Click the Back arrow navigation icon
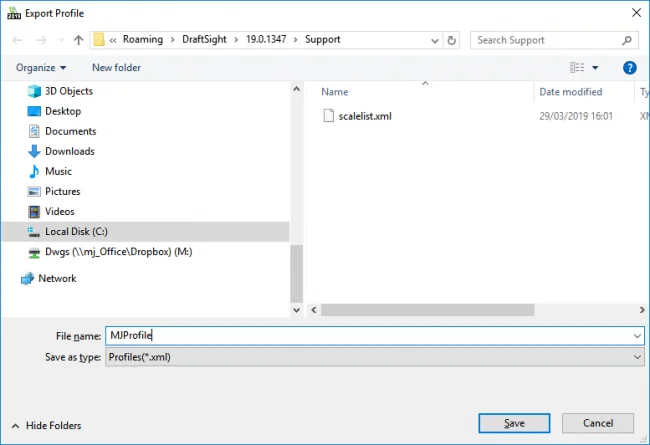 tap(19, 40)
